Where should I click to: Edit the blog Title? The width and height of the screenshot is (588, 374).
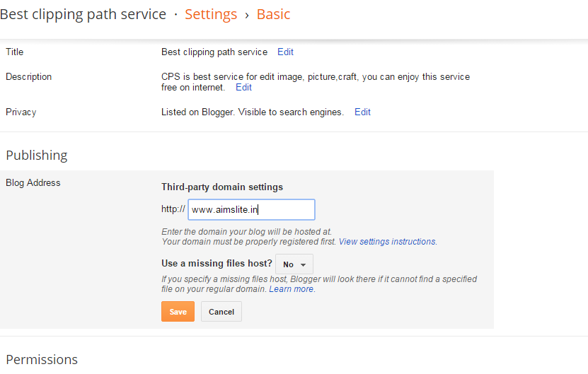pos(285,52)
